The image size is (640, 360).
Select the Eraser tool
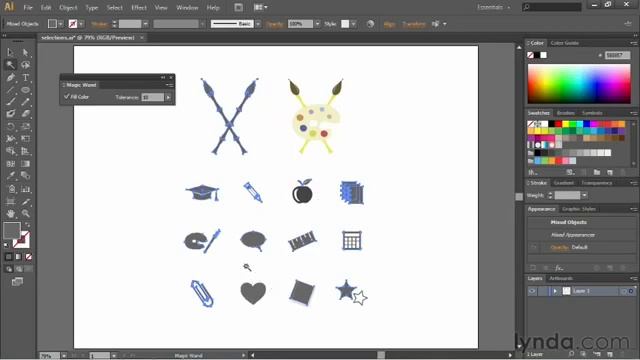tap(25, 114)
